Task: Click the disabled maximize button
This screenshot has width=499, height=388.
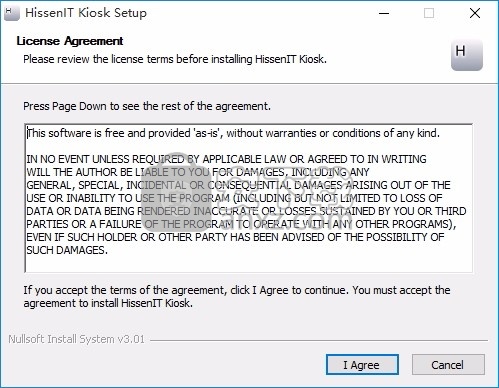Action: (x=429, y=13)
